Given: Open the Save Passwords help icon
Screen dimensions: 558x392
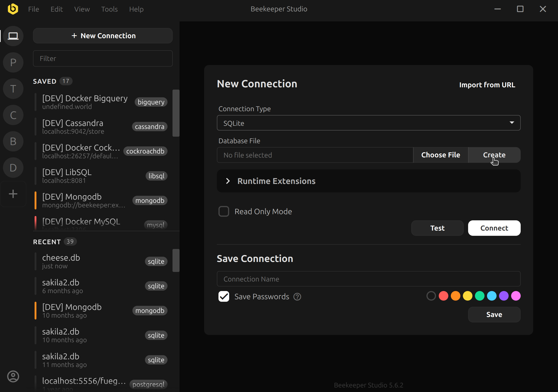Looking at the screenshot, I should [297, 297].
